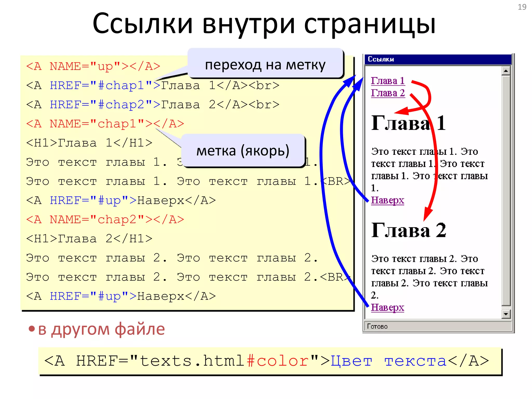Image resolution: width=532 pixels, height=399 pixels.
Task: Click the code line <A NAME="up"></A>
Action: 93,66
